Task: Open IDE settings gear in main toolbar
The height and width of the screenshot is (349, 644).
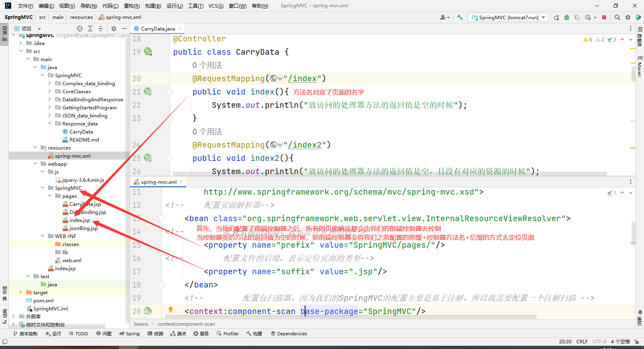Action: pos(628,17)
